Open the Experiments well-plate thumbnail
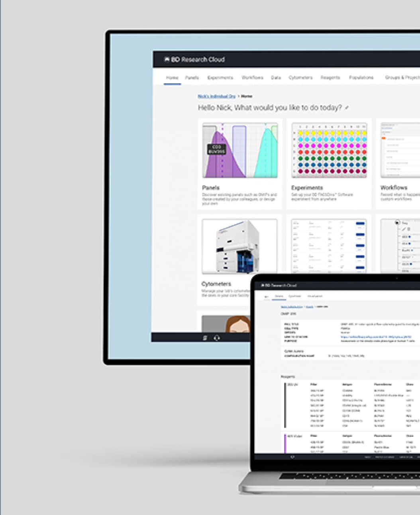Viewport: 420px width, 515px height. pyautogui.click(x=329, y=150)
